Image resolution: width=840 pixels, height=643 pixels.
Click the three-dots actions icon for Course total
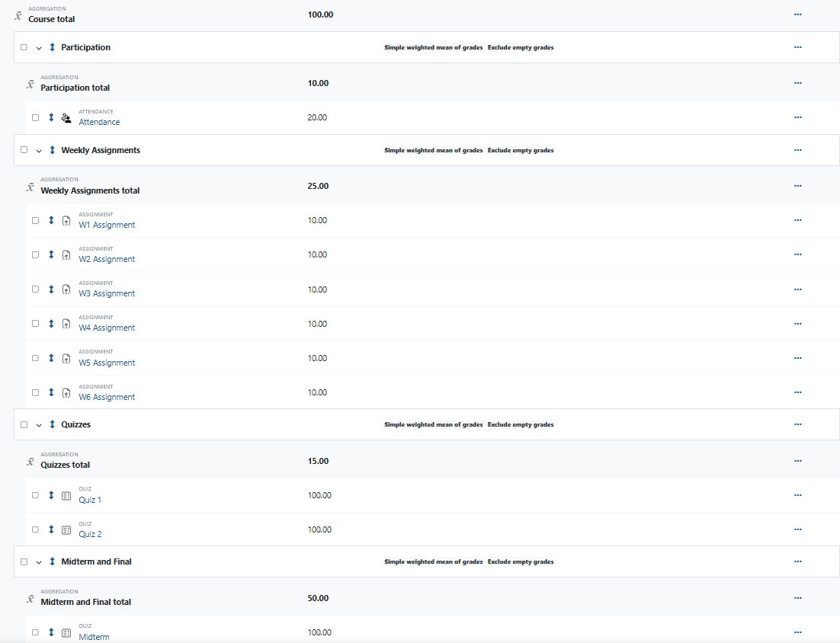point(797,14)
